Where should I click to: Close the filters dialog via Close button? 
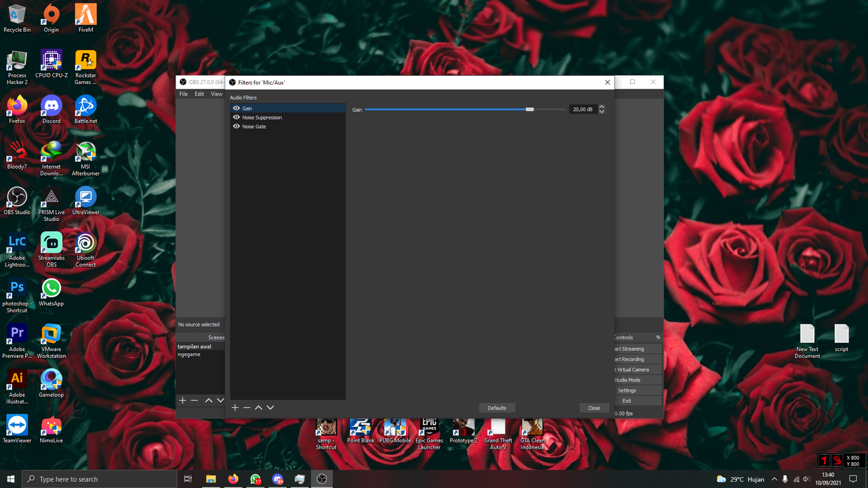pyautogui.click(x=594, y=408)
